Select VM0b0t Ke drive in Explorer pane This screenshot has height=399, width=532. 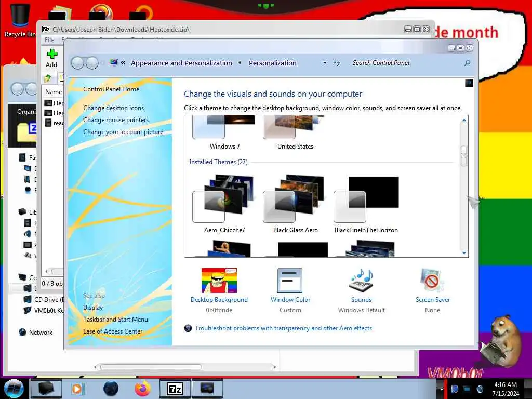tap(44, 311)
